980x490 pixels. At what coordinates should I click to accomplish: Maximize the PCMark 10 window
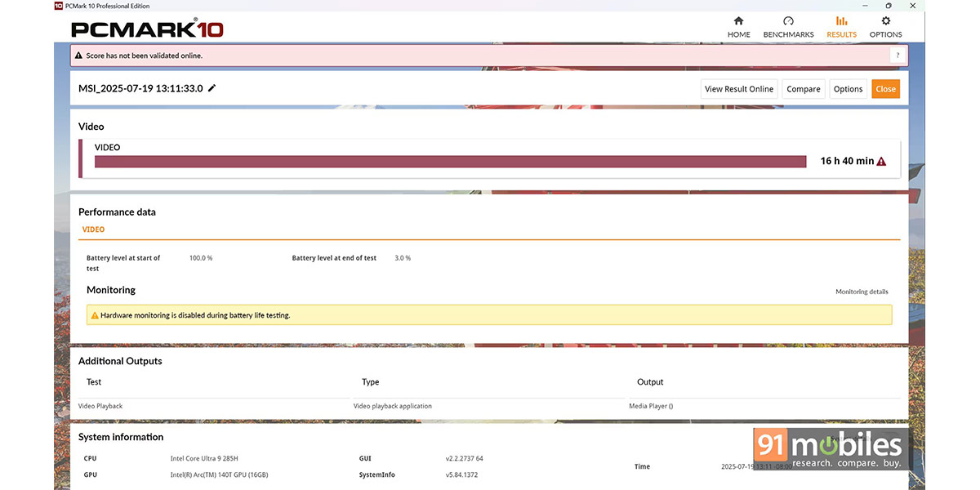pyautogui.click(x=889, y=5)
